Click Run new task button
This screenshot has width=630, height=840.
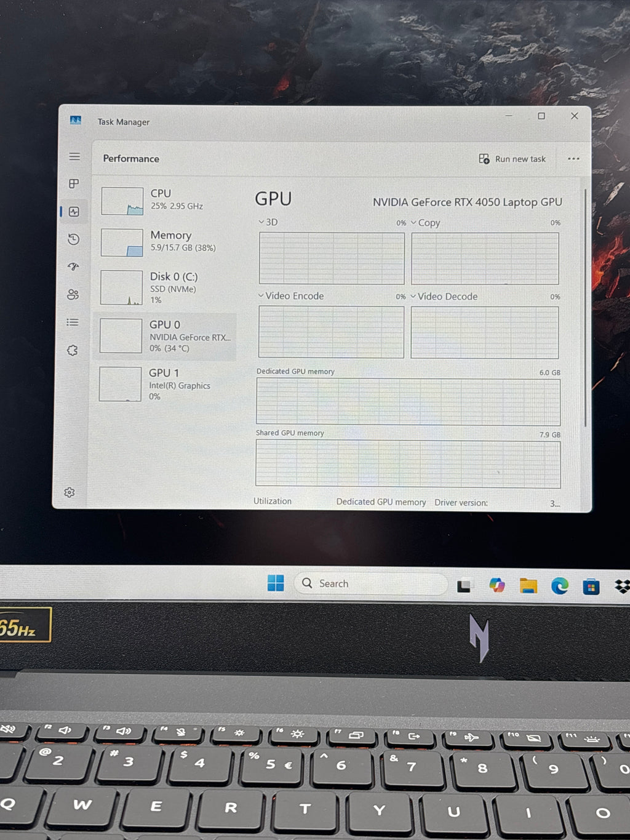point(512,159)
